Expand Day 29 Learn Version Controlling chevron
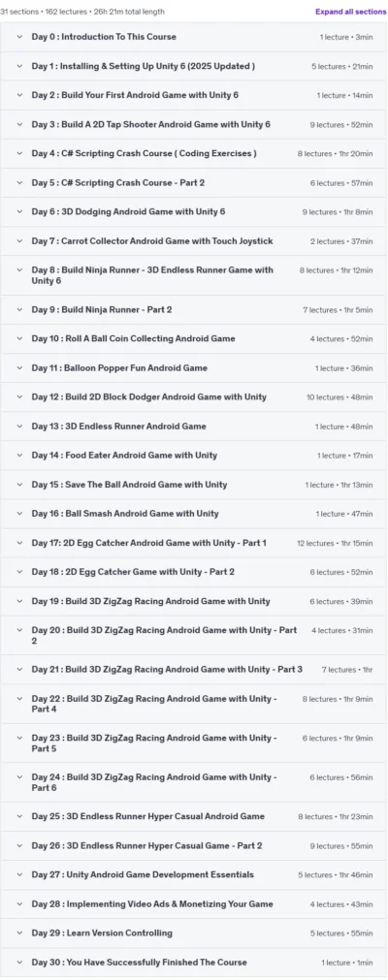Screen dimensions: 388x980 [19, 933]
